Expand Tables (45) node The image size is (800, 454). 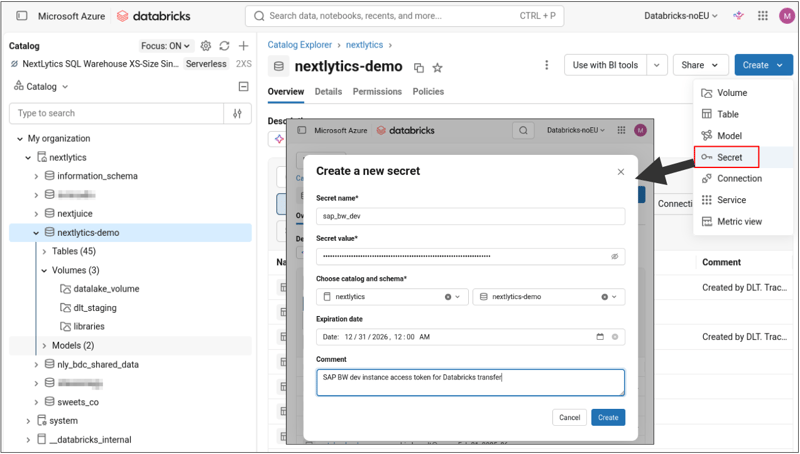point(44,251)
